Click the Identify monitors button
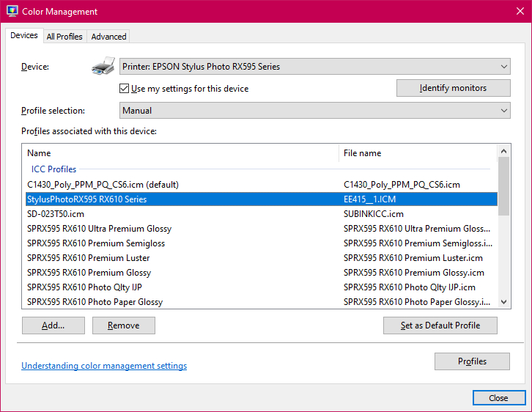 (454, 88)
